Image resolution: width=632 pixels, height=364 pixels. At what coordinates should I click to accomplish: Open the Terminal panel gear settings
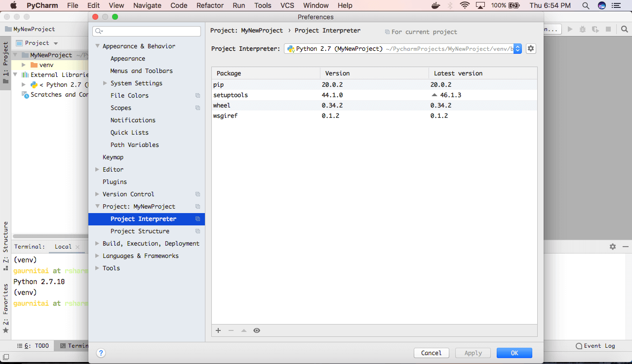tap(613, 247)
